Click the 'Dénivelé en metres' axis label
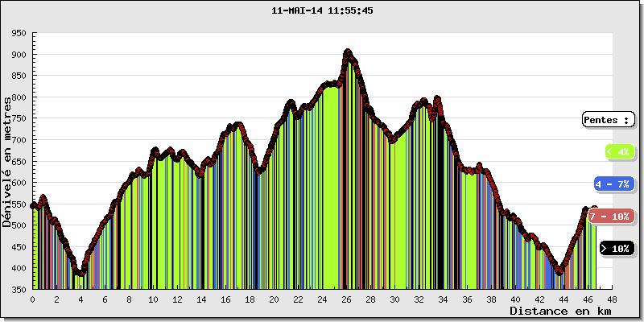 6,162
